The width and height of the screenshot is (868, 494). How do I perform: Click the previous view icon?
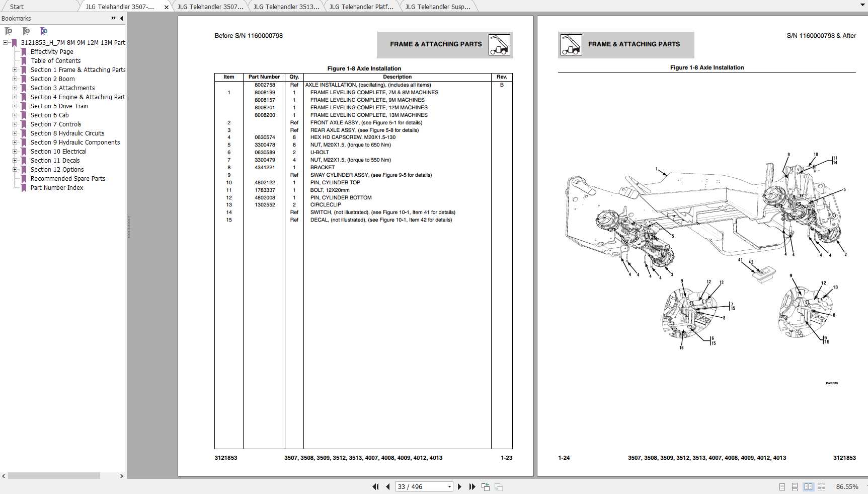486,486
